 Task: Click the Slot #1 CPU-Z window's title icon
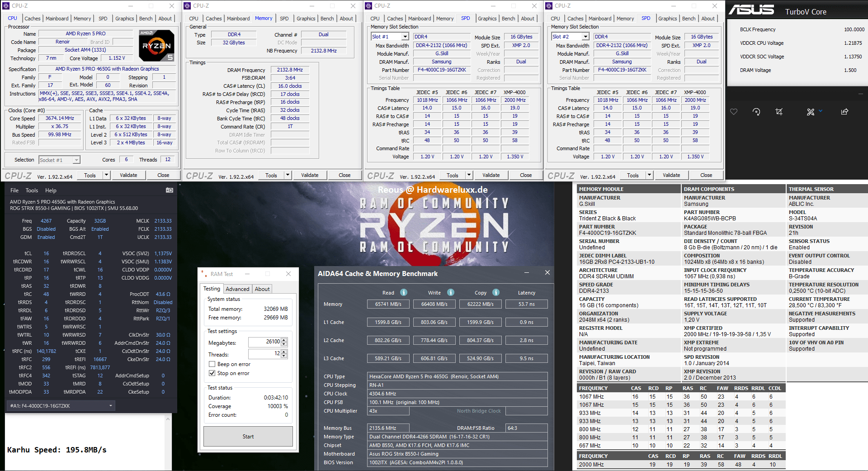click(369, 6)
